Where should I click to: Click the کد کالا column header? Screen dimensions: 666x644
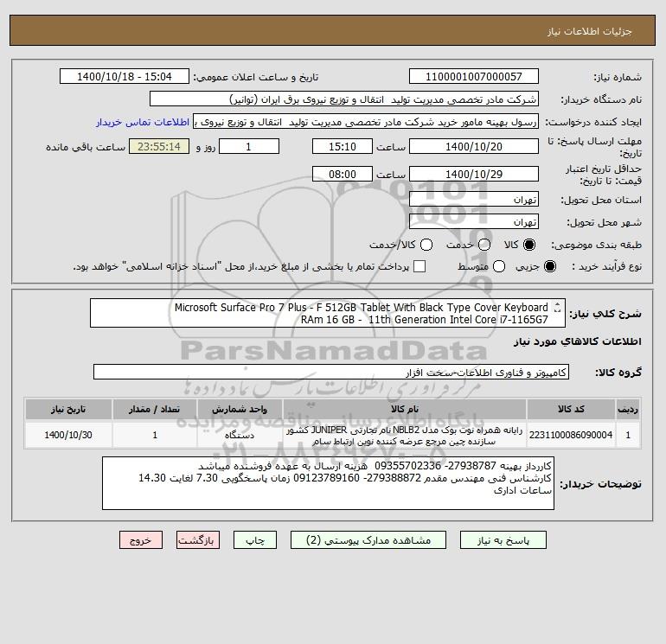(571, 409)
